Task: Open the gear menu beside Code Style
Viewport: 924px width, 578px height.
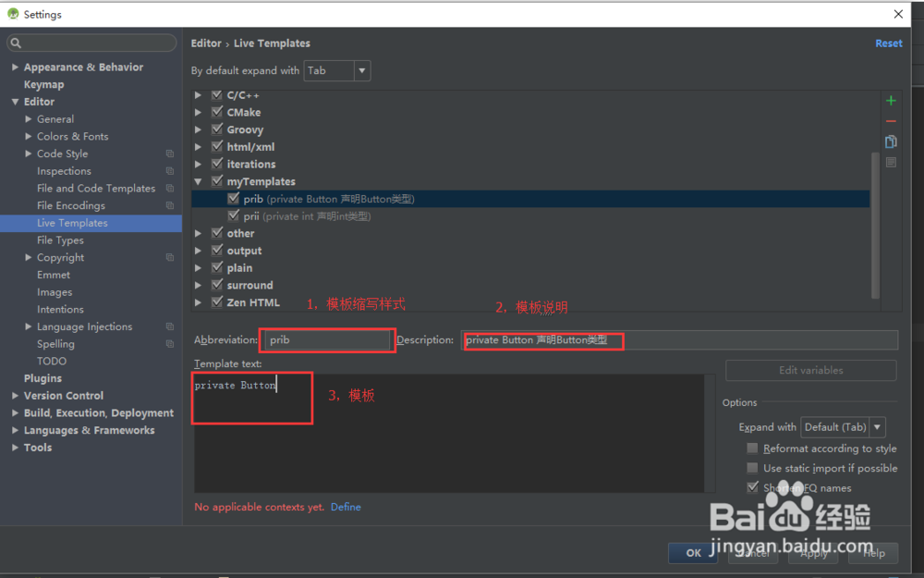Action: (169, 154)
